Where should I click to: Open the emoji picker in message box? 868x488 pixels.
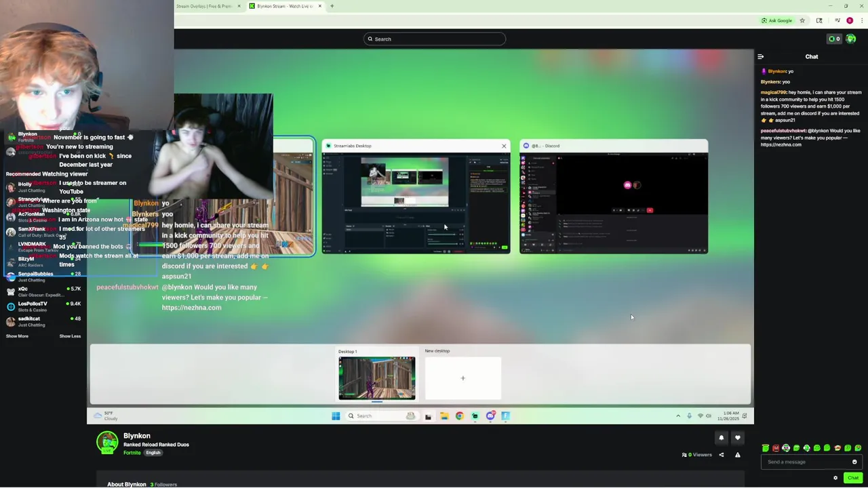(x=854, y=462)
